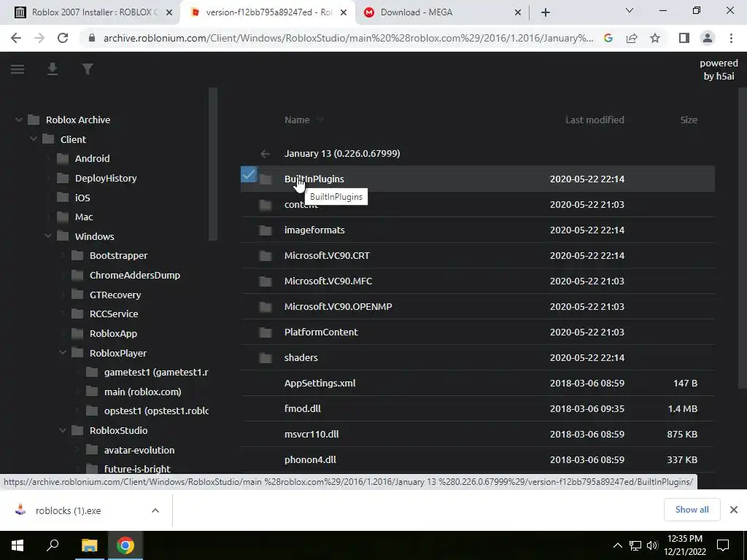Screen dimensions: 747x560
Task: Open the filter funnel icon
Action: (x=88, y=69)
